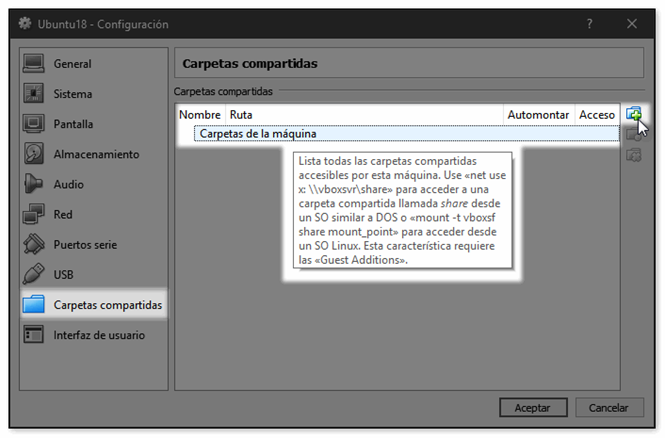The image size is (665, 438).
Task: Select the General monitor icon in sidebar
Action: click(x=34, y=64)
